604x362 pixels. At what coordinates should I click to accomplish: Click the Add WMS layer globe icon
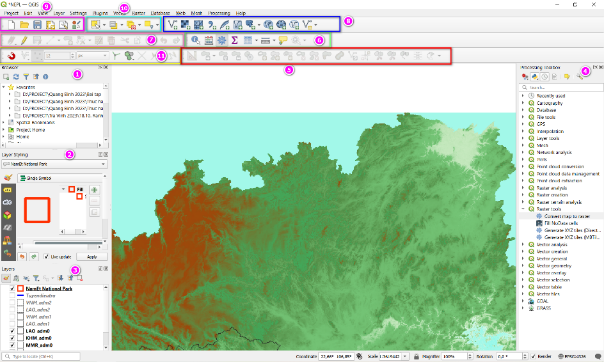[268, 25]
